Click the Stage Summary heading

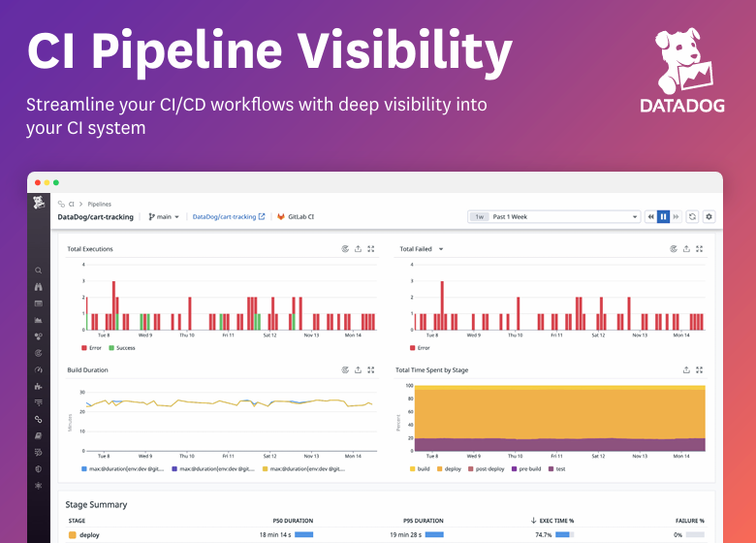pyautogui.click(x=96, y=505)
